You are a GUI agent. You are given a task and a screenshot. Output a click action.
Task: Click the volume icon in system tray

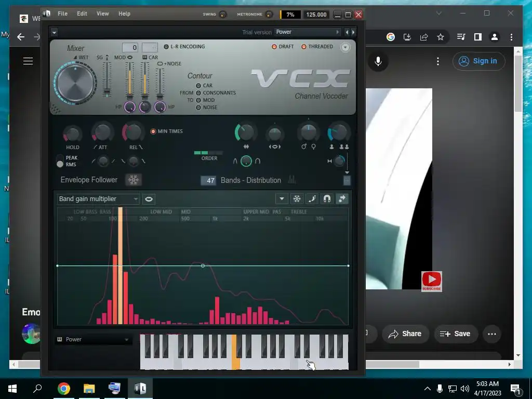click(x=465, y=389)
